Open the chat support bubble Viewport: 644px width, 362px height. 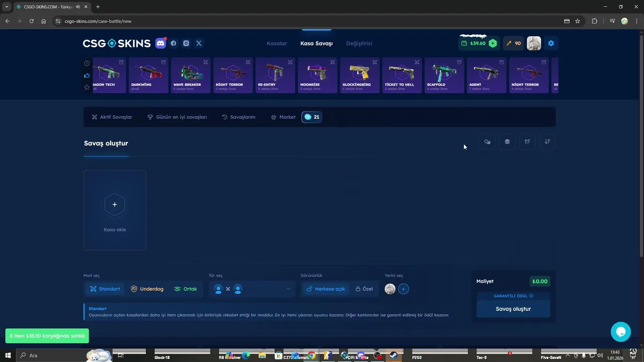621,332
